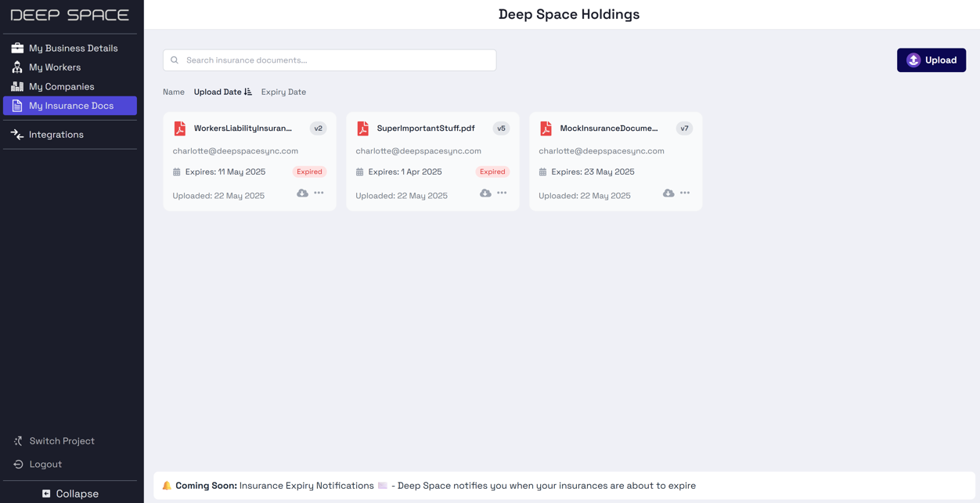The image size is (980, 503).
Task: Open the MockInsuranceDocument PDF icon
Action: coord(546,128)
